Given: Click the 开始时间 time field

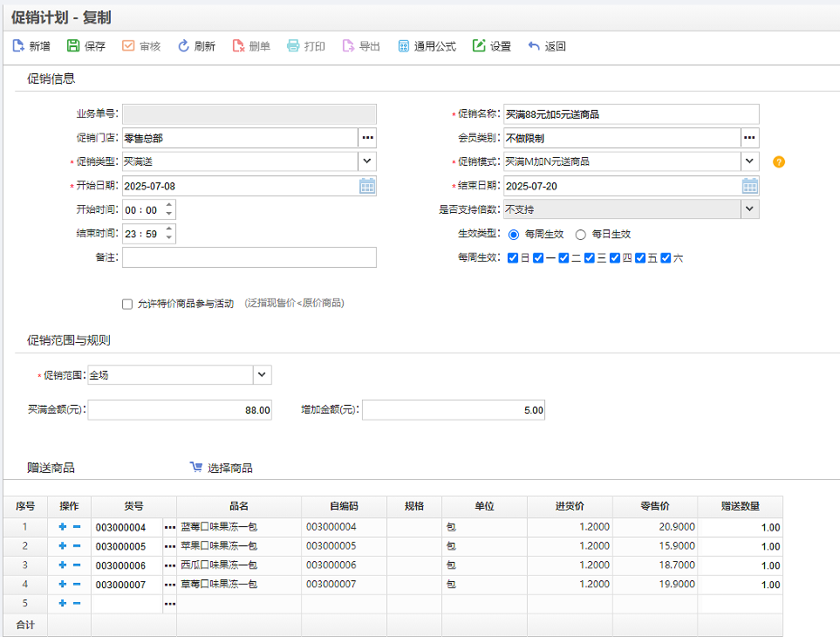Looking at the screenshot, I should [149, 210].
